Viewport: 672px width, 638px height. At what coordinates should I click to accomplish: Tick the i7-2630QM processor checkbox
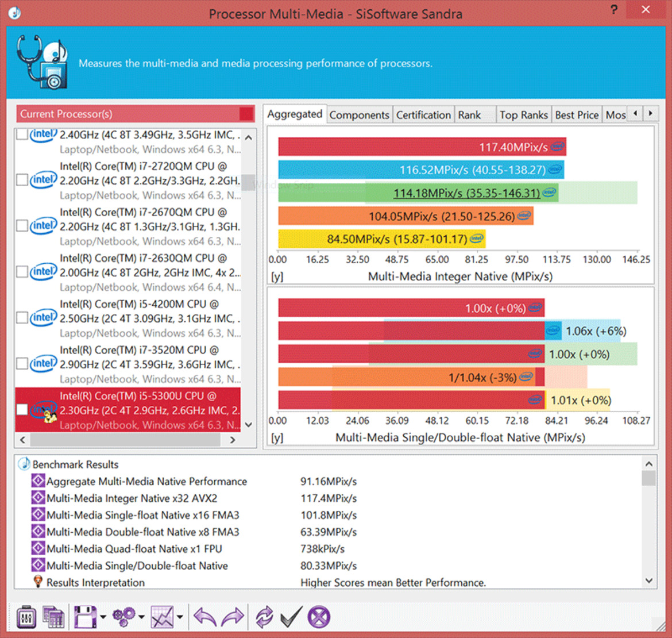(22, 272)
